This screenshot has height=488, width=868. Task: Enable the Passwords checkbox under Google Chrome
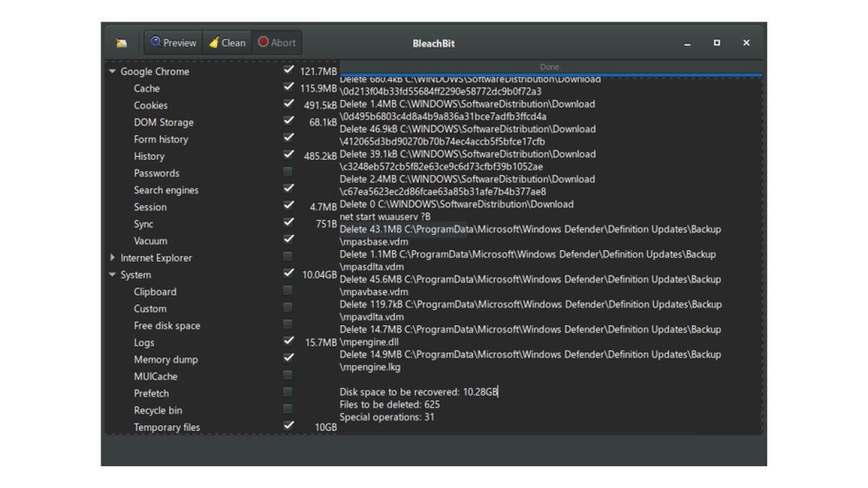click(x=288, y=172)
